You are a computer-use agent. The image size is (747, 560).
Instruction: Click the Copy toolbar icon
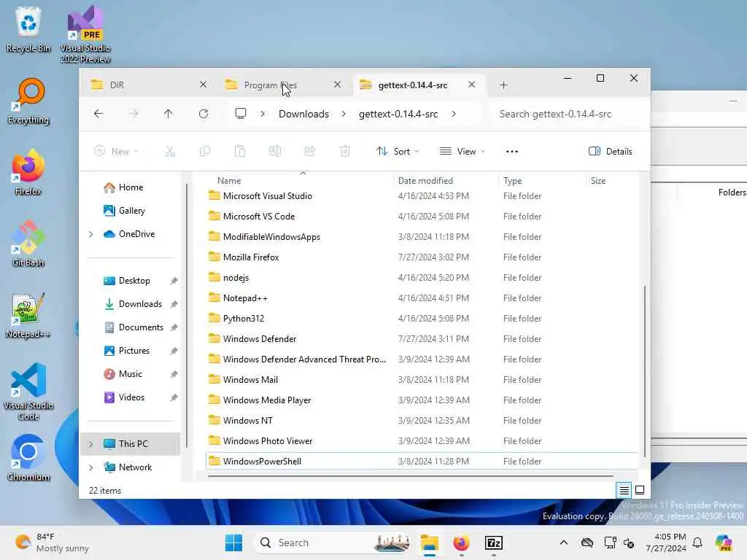coord(205,152)
